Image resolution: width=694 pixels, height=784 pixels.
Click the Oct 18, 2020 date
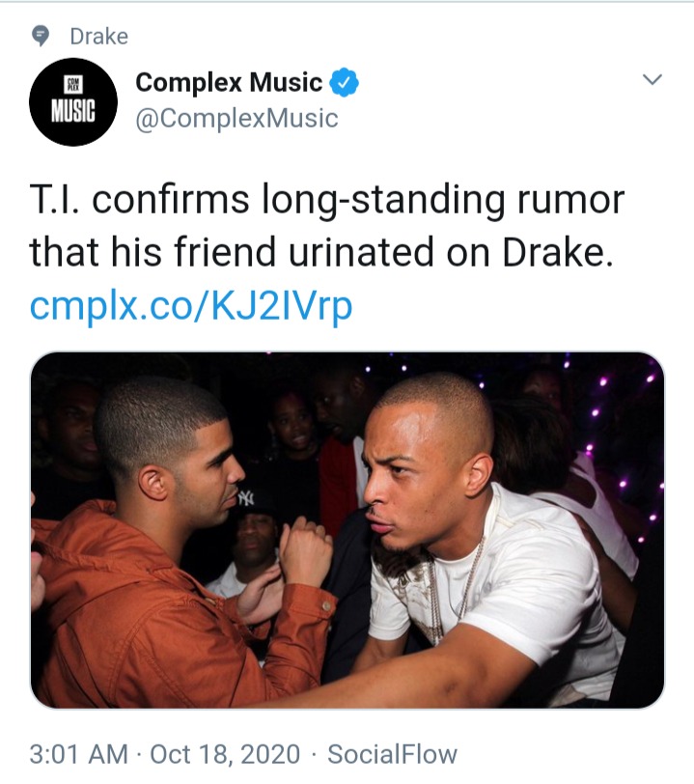click(x=225, y=754)
